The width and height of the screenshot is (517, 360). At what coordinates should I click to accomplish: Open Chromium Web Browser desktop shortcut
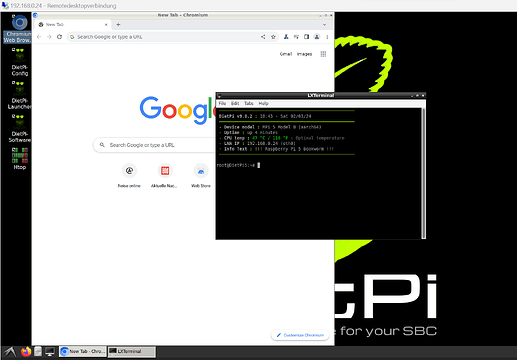[19, 29]
